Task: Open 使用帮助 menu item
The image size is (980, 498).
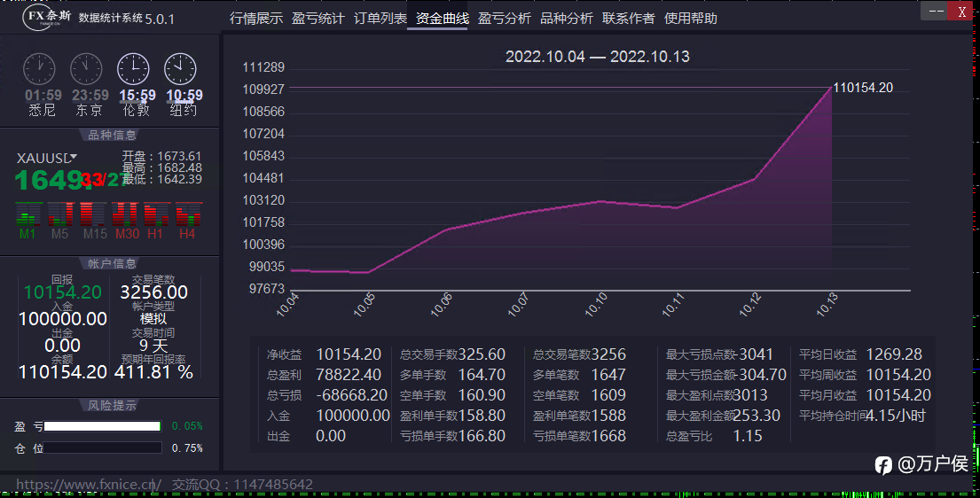Action: coord(691,19)
